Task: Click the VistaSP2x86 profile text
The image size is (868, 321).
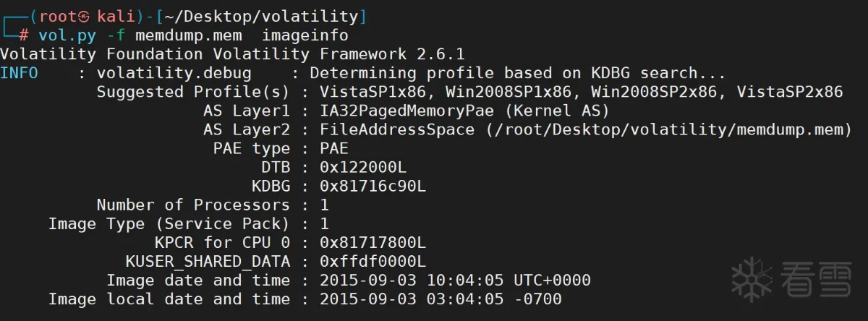Action: (790, 92)
